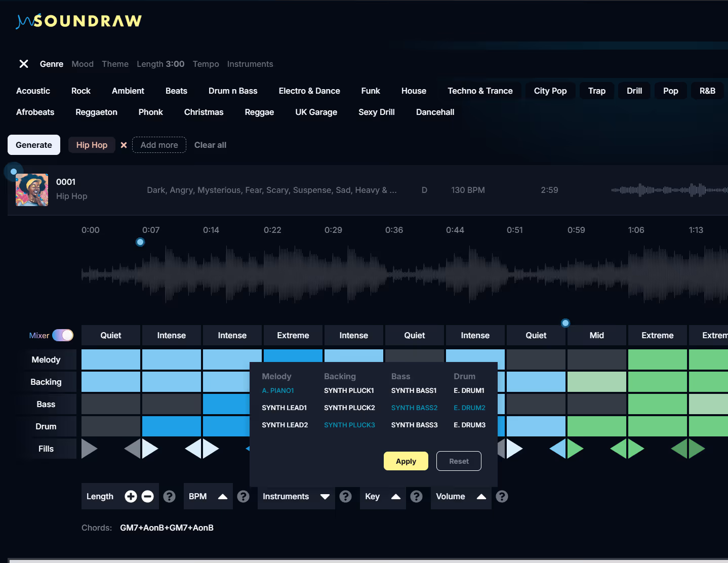Toggle the Mixer switch
This screenshot has height=563, width=728.
tap(63, 335)
